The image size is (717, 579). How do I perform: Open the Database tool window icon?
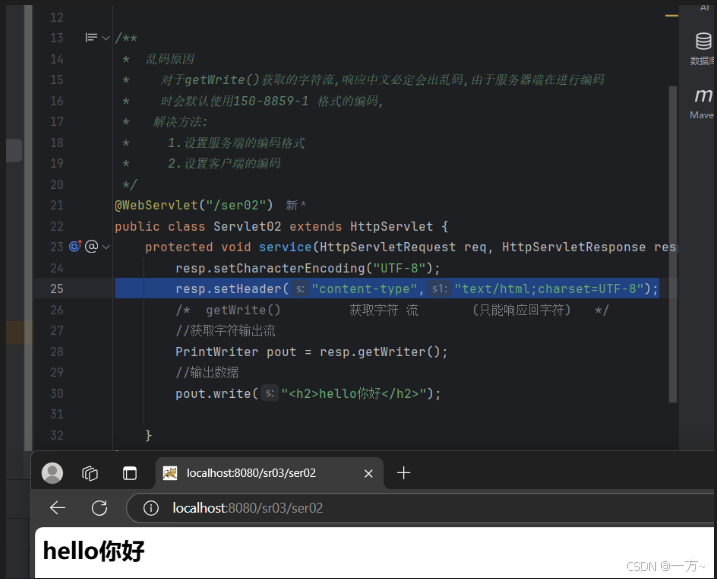[703, 42]
